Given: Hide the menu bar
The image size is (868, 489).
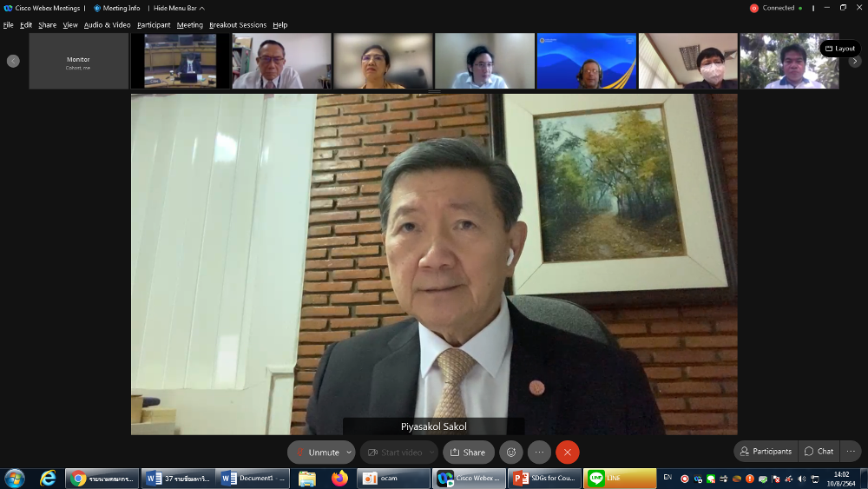Looking at the screenshot, I should click(178, 8).
